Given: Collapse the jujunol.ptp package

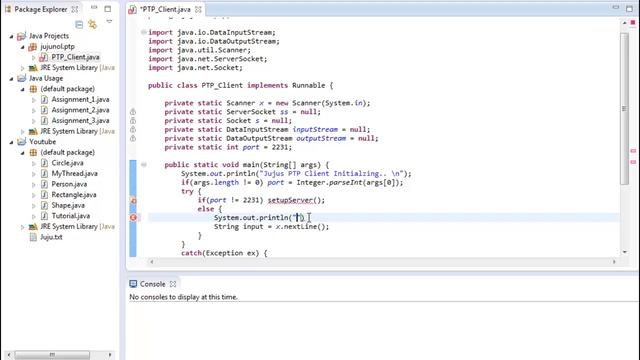Looking at the screenshot, I should [23, 47].
